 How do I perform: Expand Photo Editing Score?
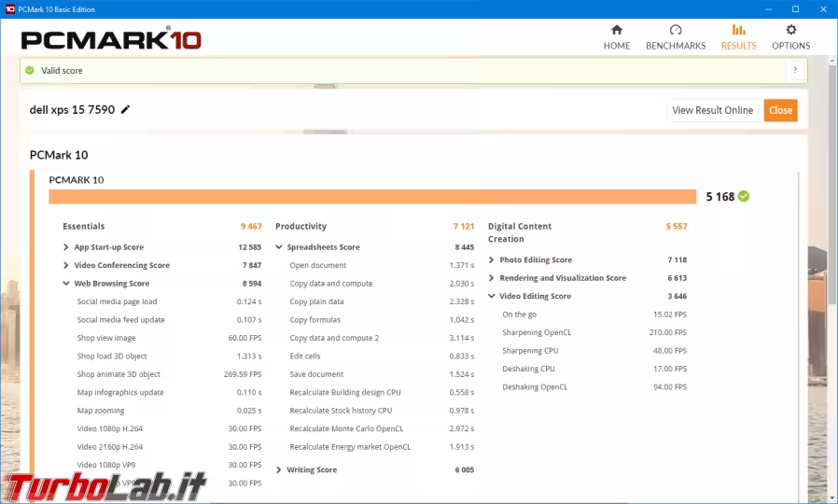tap(491, 259)
